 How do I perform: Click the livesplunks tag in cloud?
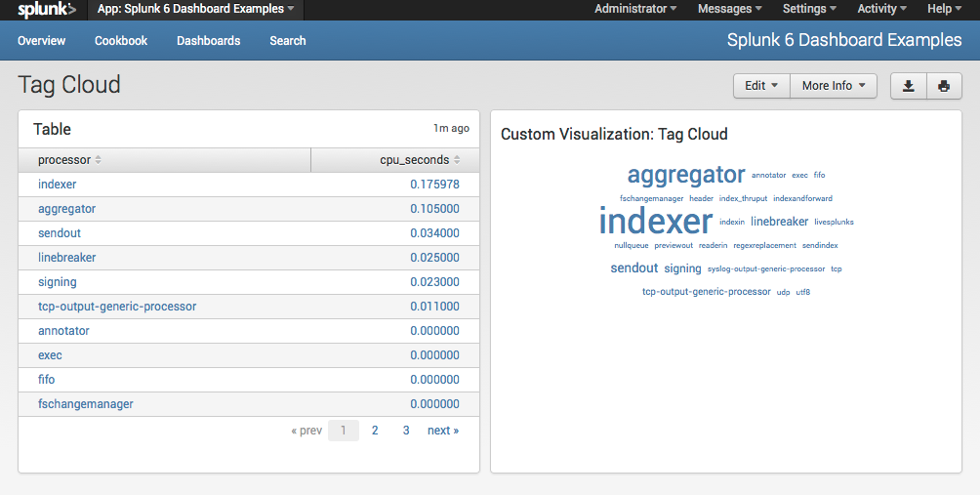click(x=834, y=222)
